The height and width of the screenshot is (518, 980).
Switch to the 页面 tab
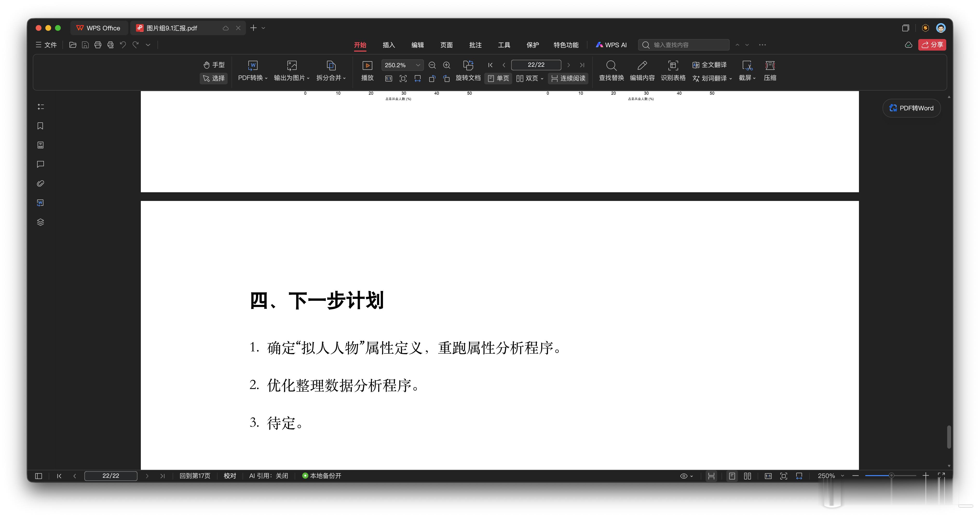[446, 45]
